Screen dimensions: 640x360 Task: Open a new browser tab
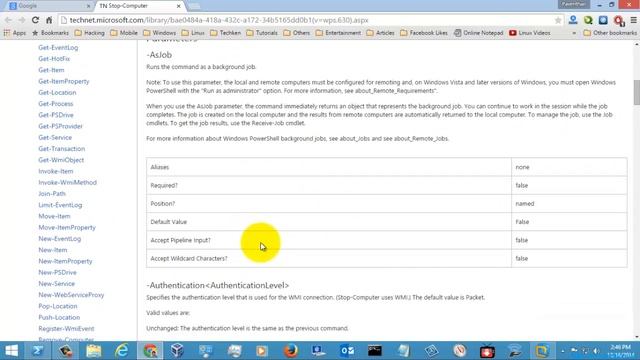[195, 6]
